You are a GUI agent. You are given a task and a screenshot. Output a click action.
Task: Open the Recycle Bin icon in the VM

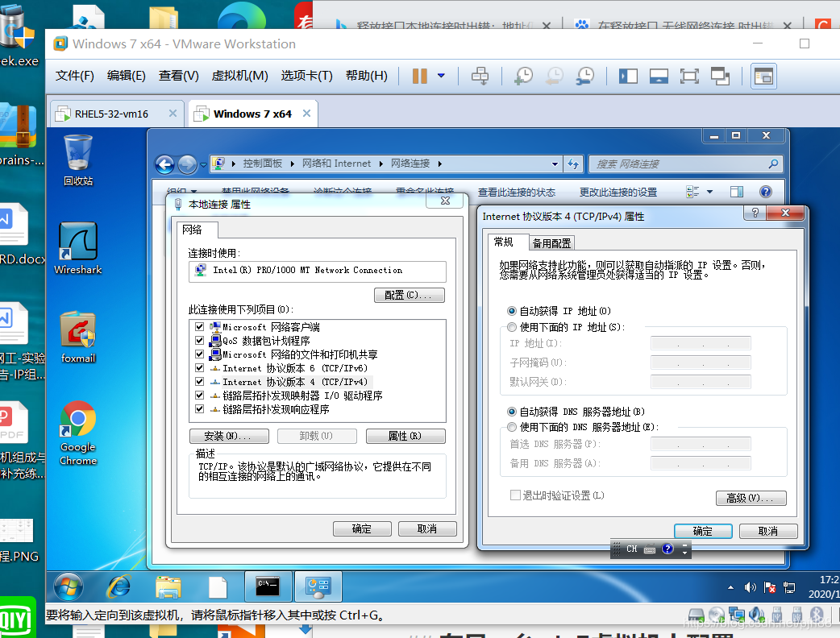tap(78, 159)
